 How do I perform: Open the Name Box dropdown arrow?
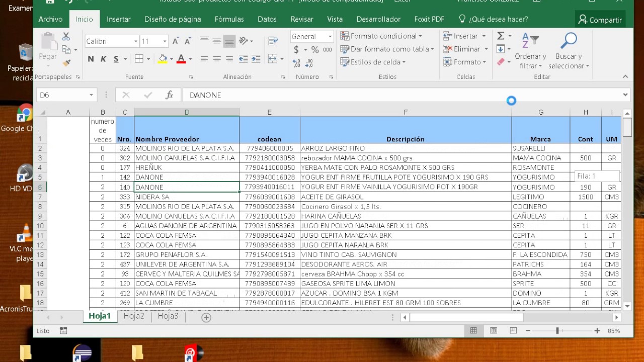91,95
